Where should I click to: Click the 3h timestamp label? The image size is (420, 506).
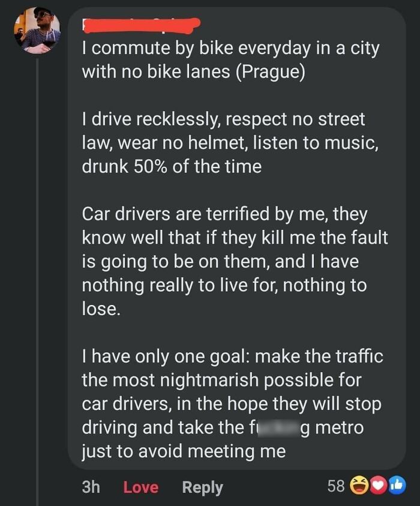coord(91,487)
